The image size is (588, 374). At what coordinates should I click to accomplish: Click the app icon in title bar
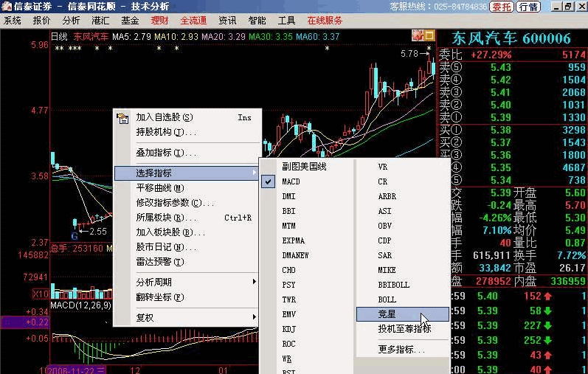7,7
